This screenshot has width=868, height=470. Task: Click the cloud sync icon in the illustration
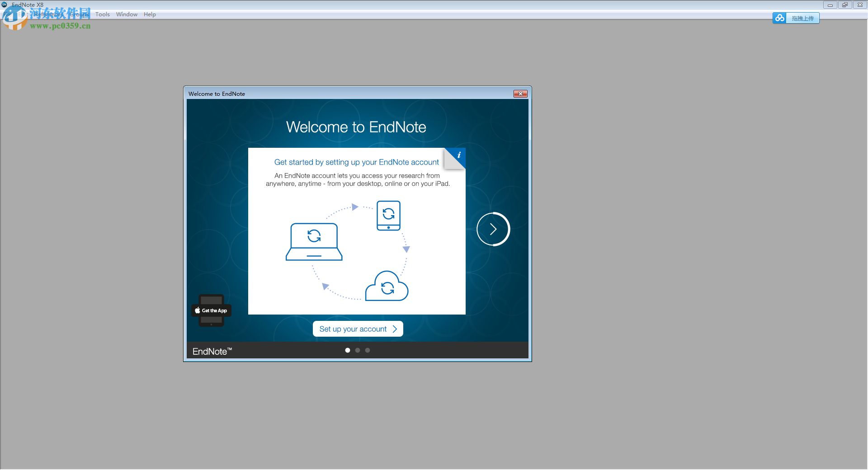click(x=387, y=286)
